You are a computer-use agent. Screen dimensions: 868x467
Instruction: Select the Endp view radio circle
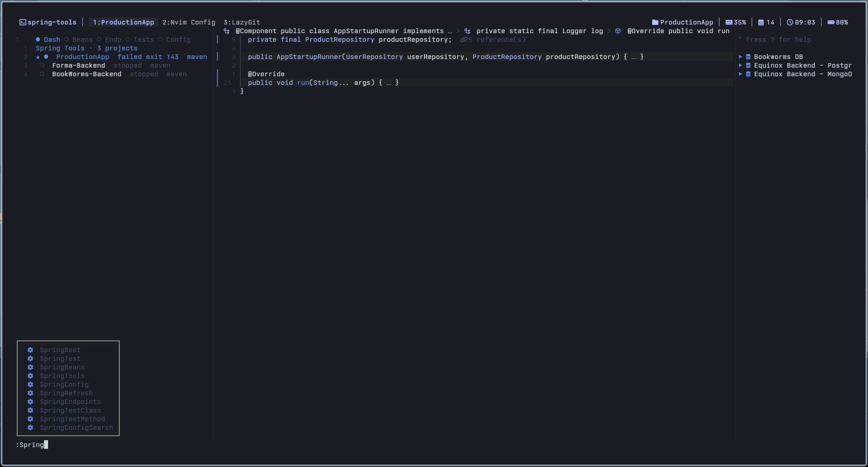click(x=99, y=39)
